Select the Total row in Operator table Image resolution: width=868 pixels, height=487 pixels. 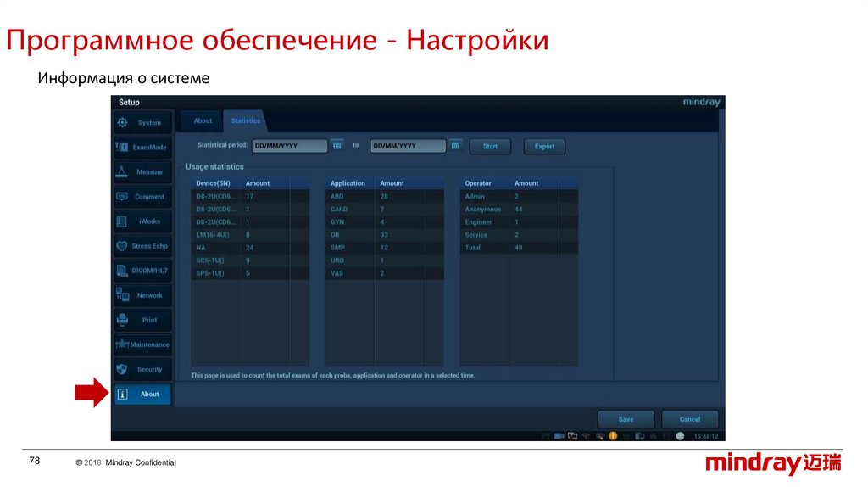tap(520, 248)
